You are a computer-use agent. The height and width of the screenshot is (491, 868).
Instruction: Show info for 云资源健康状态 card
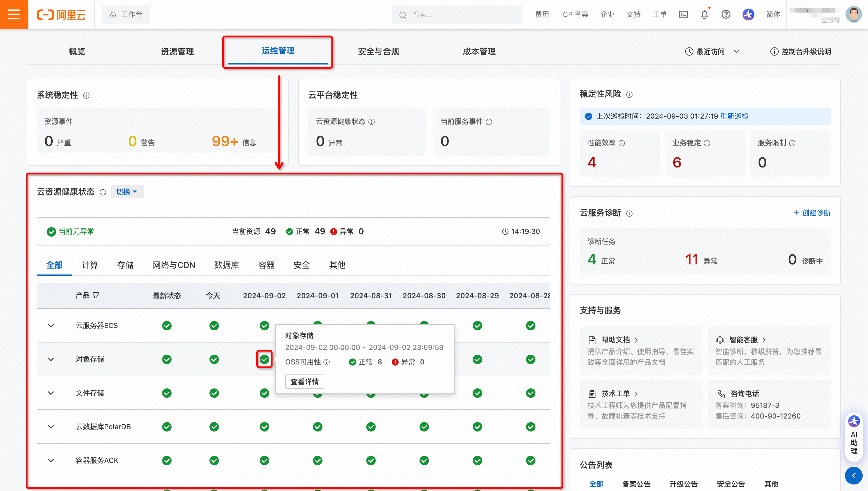372,122
